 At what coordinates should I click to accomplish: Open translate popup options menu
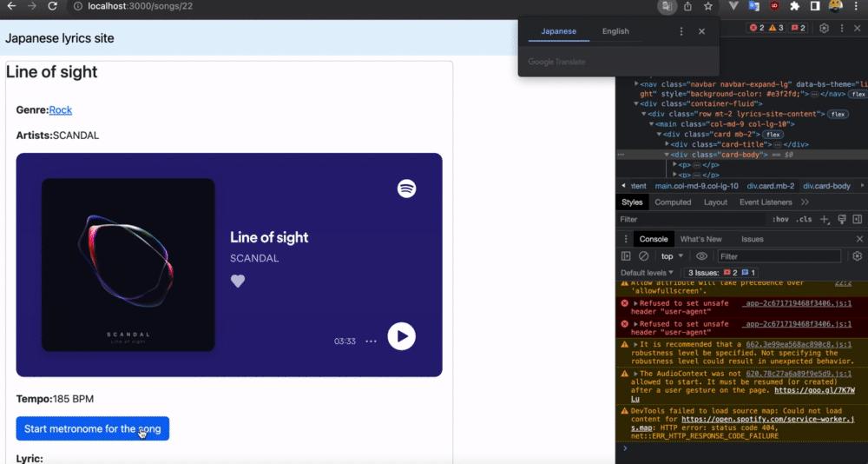pyautogui.click(x=681, y=31)
